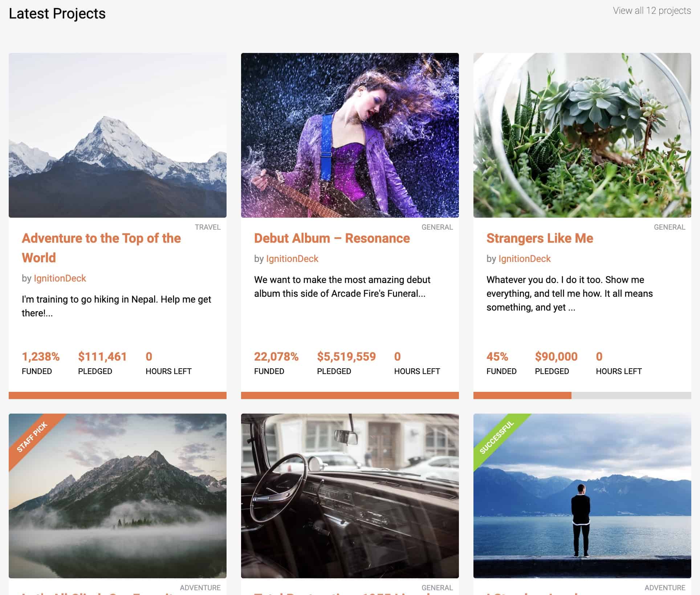
Task: Open the 'Strangers Like Me' project
Action: tap(540, 238)
